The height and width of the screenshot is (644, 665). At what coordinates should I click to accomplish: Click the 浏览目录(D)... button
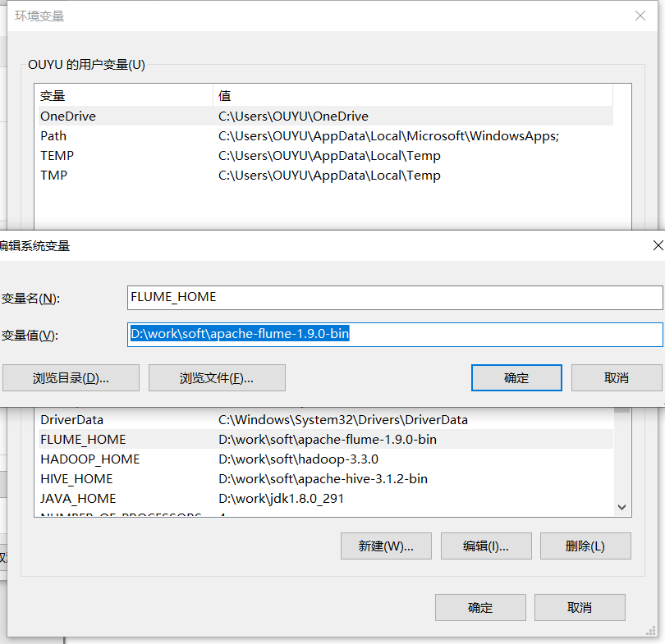pos(71,377)
